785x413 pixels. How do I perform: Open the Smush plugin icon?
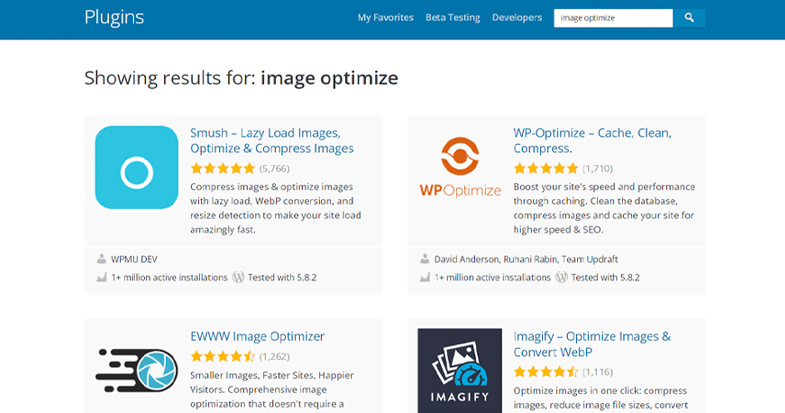click(x=137, y=167)
